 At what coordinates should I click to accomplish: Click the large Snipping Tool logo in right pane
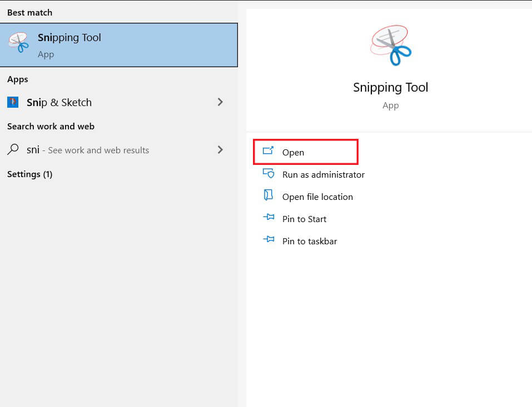coord(390,46)
